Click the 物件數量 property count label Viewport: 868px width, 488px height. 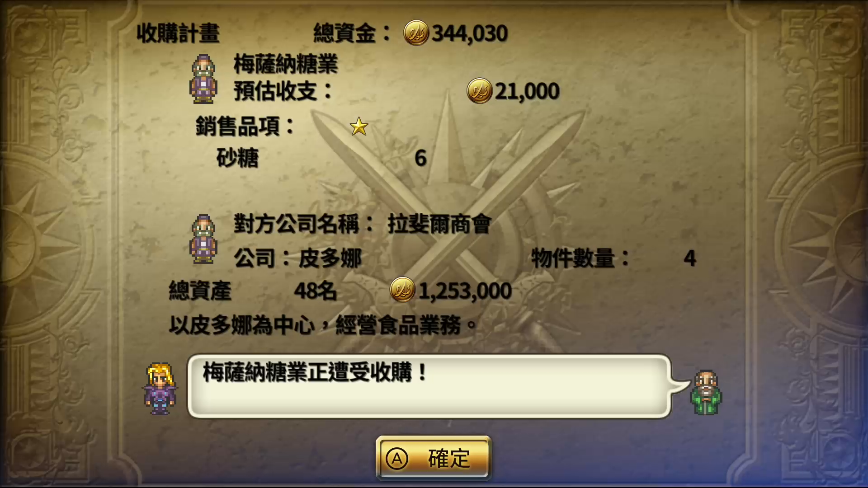pos(580,258)
